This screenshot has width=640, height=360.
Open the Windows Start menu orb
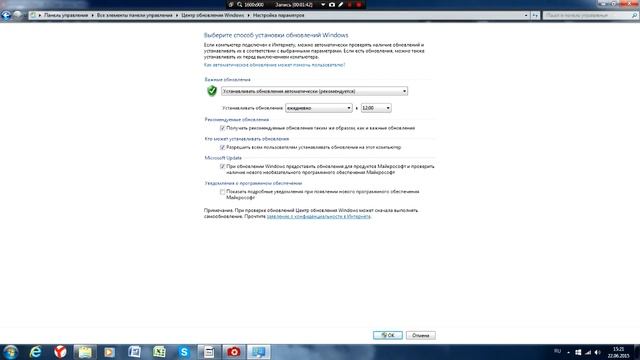(x=10, y=351)
